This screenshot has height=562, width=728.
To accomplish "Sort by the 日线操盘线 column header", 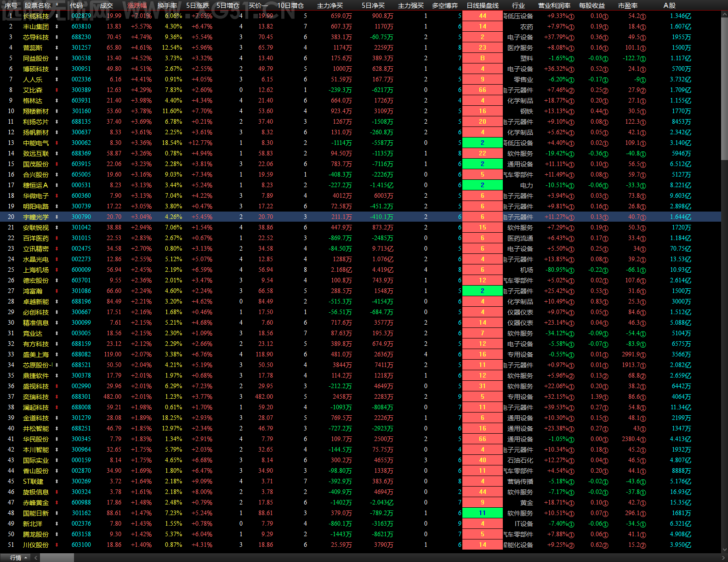I will pyautogui.click(x=483, y=6).
